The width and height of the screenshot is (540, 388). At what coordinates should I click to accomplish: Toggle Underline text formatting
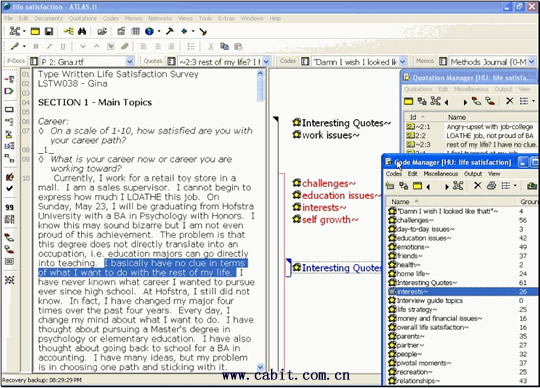coord(63,46)
